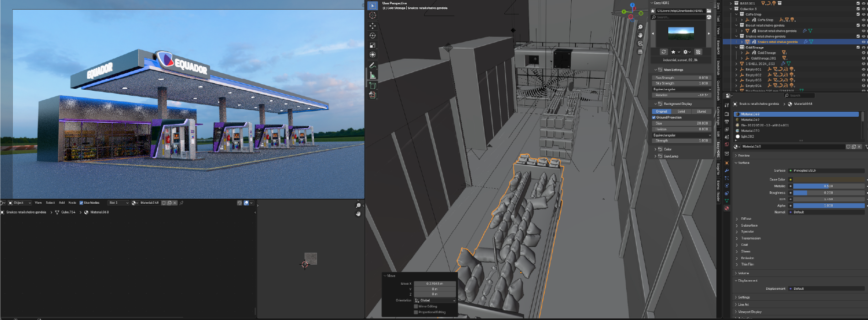Open Modifiers wrench properties tab
Image resolution: width=868 pixels, height=320 pixels.
(x=726, y=170)
